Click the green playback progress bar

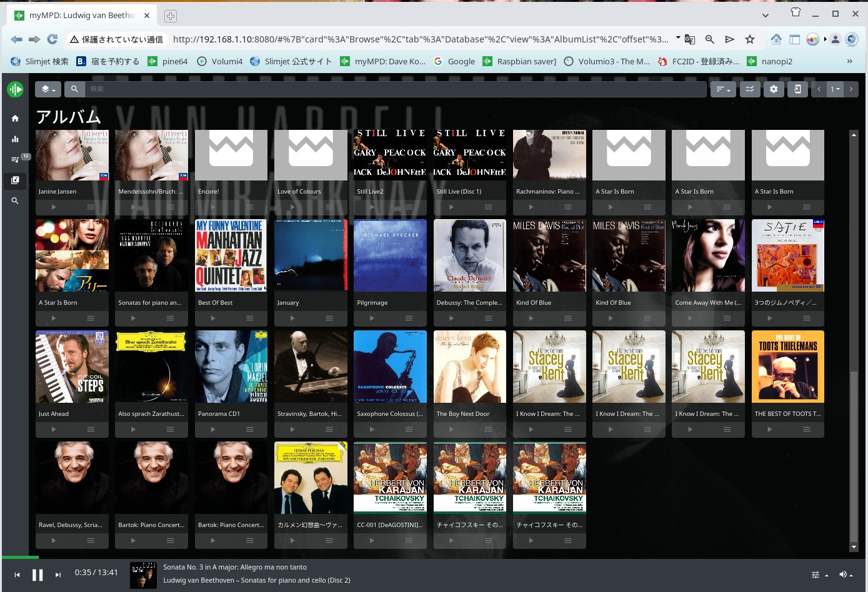(20, 557)
